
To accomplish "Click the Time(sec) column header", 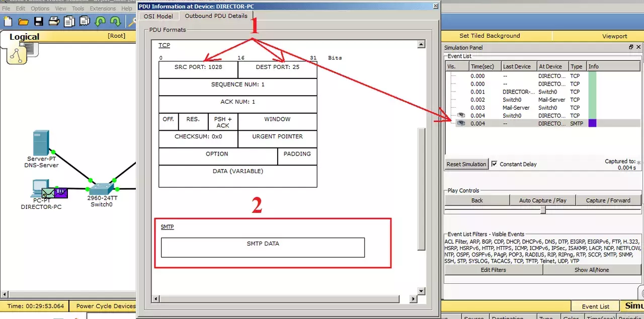I will pyautogui.click(x=484, y=66).
